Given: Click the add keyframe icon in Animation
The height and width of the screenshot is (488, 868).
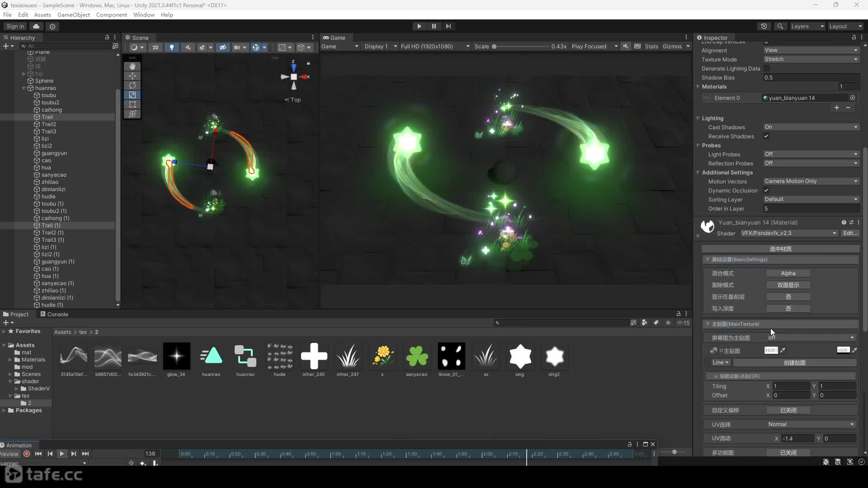Looking at the screenshot, I should coord(143,463).
